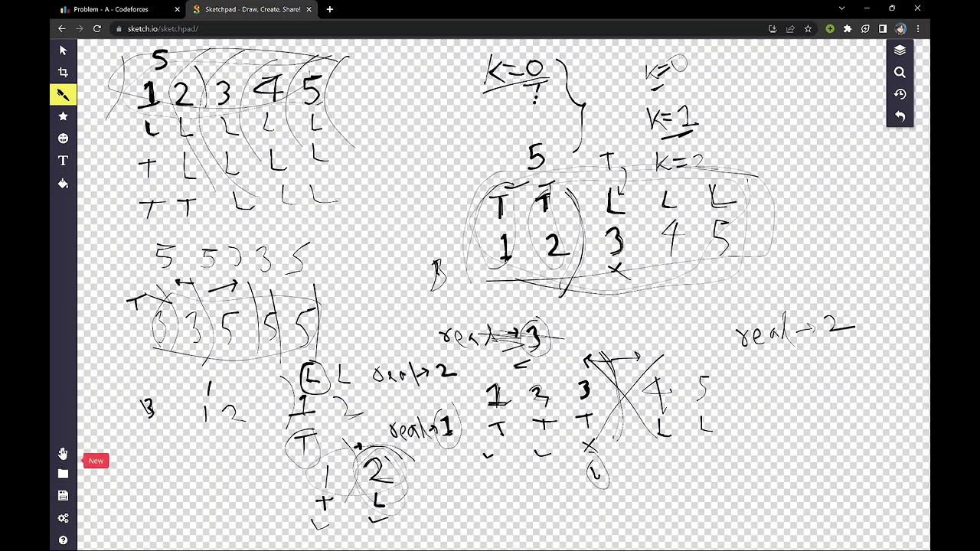Click the red New badge
This screenshot has width=980, height=551.
click(x=96, y=461)
